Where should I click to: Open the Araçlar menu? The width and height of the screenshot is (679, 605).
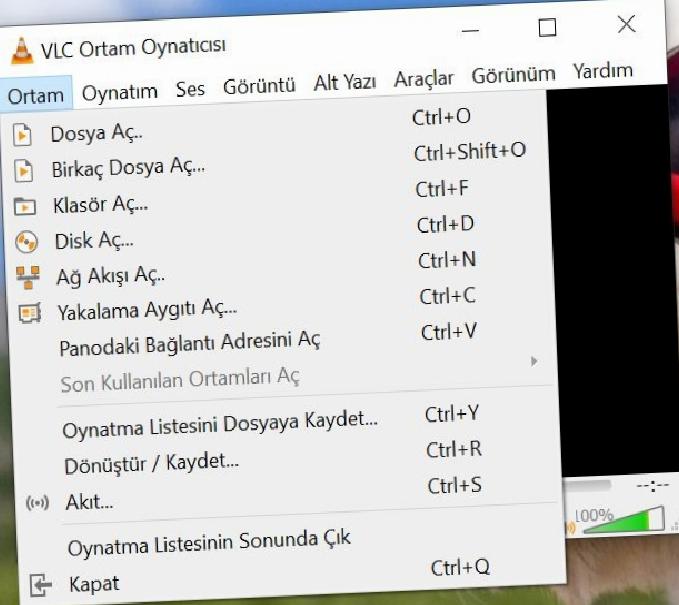click(424, 79)
